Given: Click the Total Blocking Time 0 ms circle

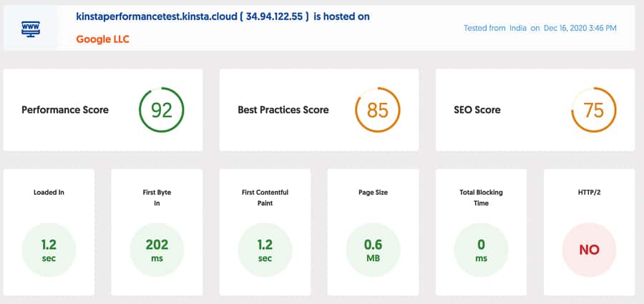Looking at the screenshot, I should (x=481, y=250).
